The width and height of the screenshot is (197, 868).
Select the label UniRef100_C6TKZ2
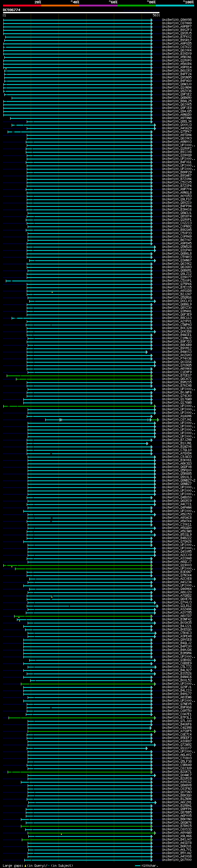pyautogui.click(x=177, y=47)
